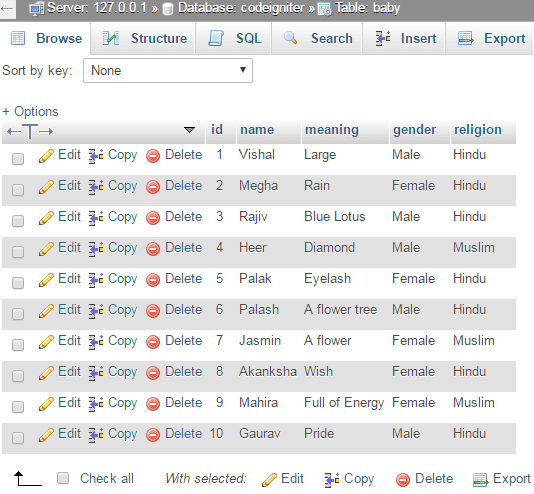Click the With selected red Delete icon
Screen dimensions: 534x494
[403, 480]
